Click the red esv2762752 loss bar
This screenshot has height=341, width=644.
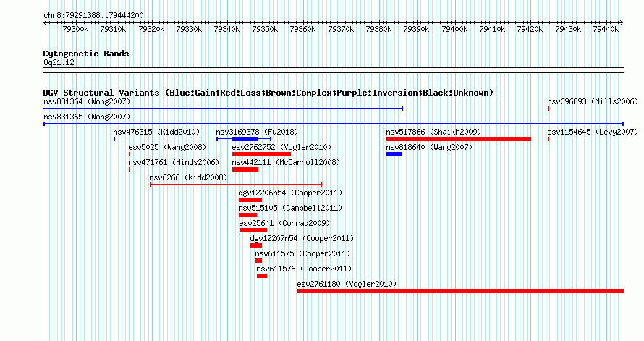[x=261, y=154]
